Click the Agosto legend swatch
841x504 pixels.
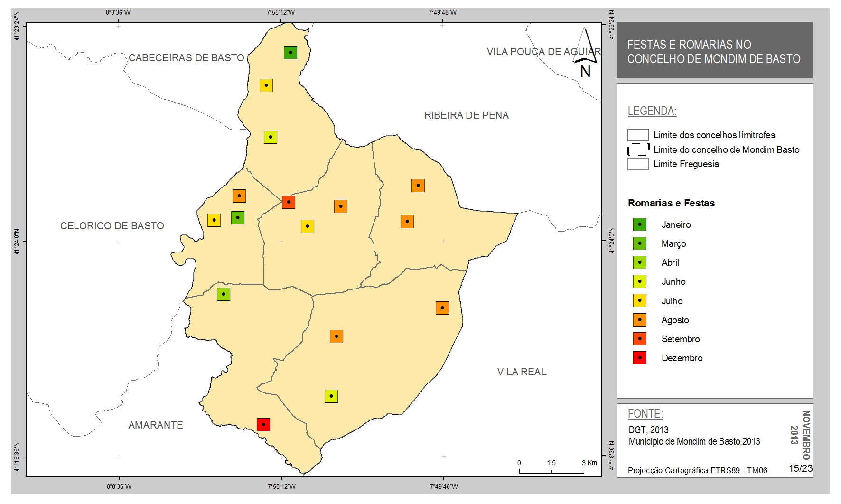coord(640,320)
